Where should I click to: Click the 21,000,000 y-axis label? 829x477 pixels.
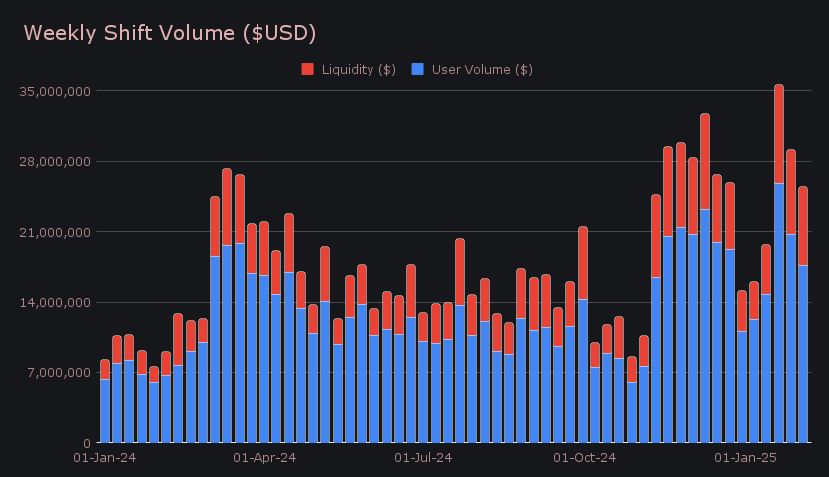(x=56, y=232)
